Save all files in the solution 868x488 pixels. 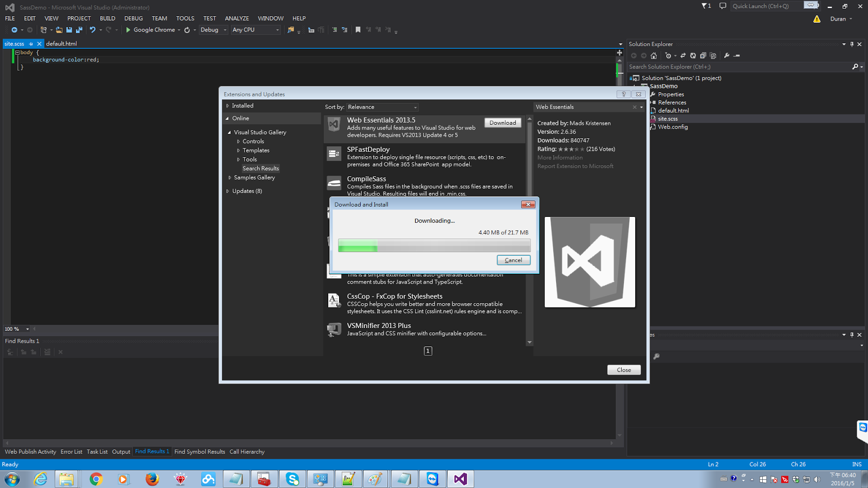79,30
